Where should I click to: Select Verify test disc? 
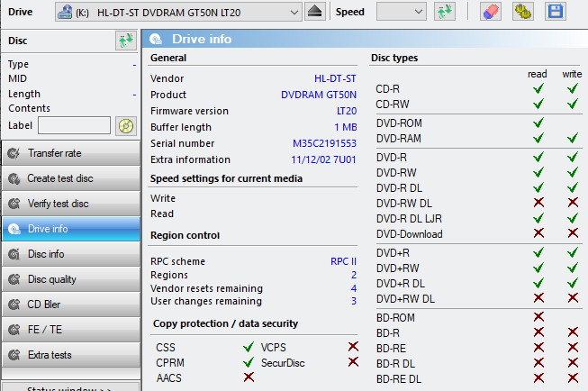click(71, 204)
